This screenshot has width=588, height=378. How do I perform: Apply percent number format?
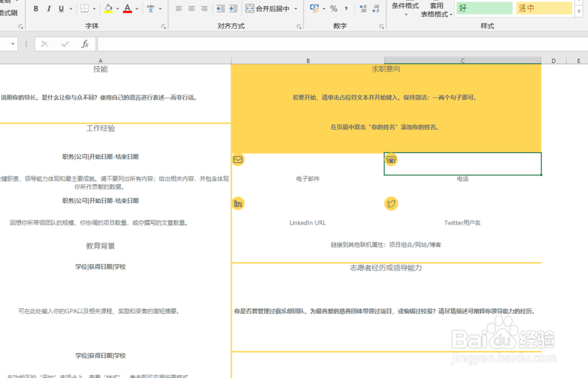click(x=333, y=8)
